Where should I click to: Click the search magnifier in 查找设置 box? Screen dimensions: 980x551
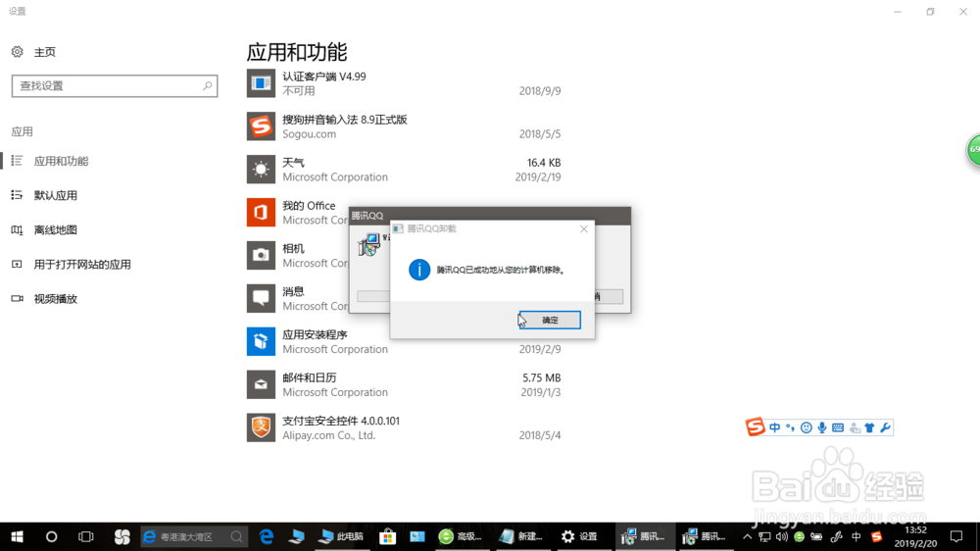pos(208,85)
